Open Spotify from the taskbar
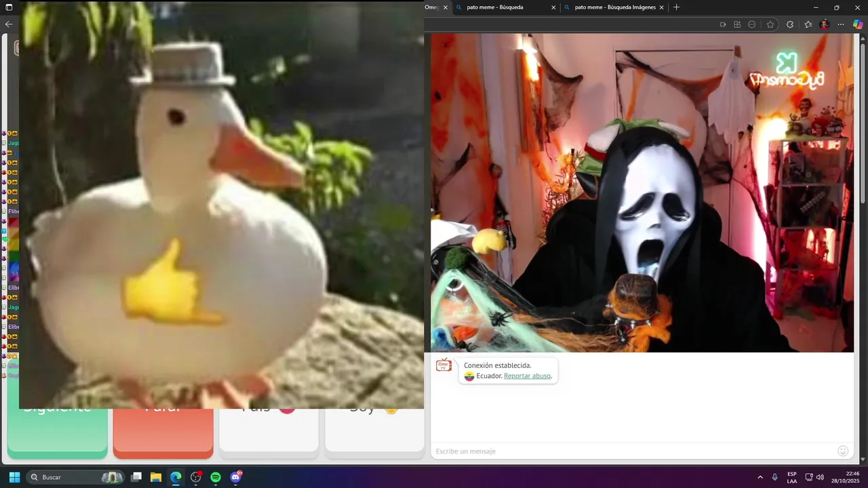This screenshot has height=488, width=868. (216, 477)
